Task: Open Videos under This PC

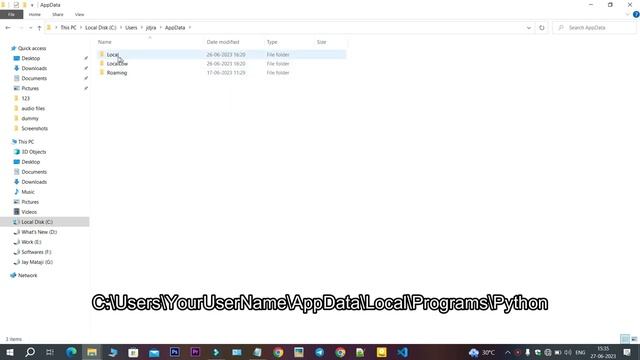Action: click(29, 212)
